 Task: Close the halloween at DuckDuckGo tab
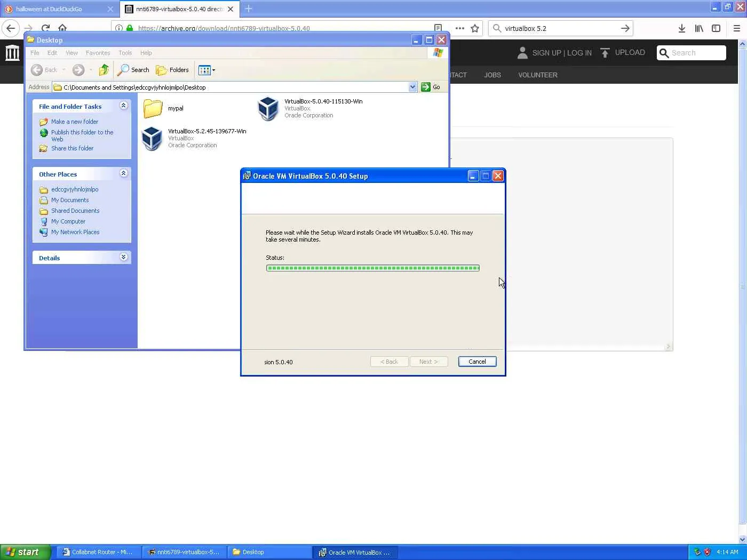[110, 9]
